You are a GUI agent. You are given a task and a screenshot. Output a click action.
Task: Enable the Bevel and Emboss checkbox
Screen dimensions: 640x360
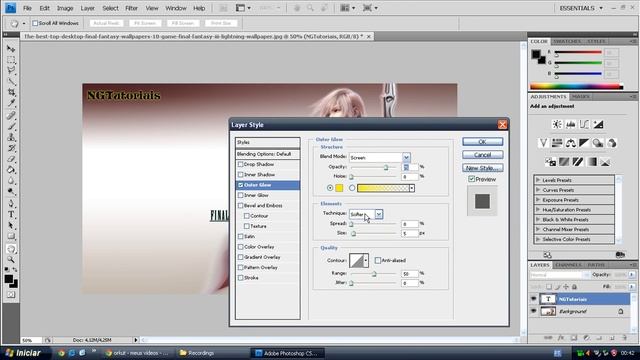240,205
